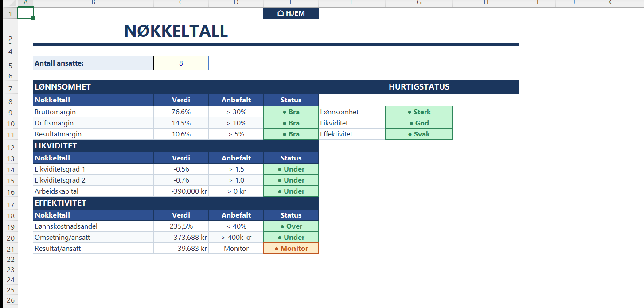Select the Bruttomargin status cell showing Bra
The width and height of the screenshot is (644, 308).
click(291, 112)
